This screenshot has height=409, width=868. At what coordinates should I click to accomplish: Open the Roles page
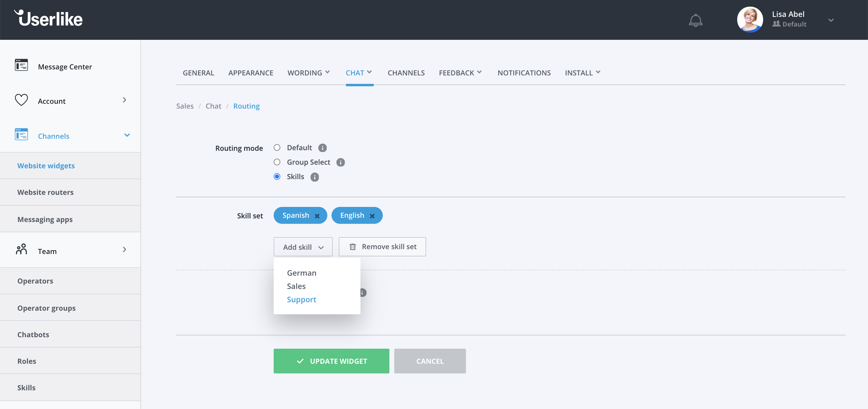pos(70,361)
